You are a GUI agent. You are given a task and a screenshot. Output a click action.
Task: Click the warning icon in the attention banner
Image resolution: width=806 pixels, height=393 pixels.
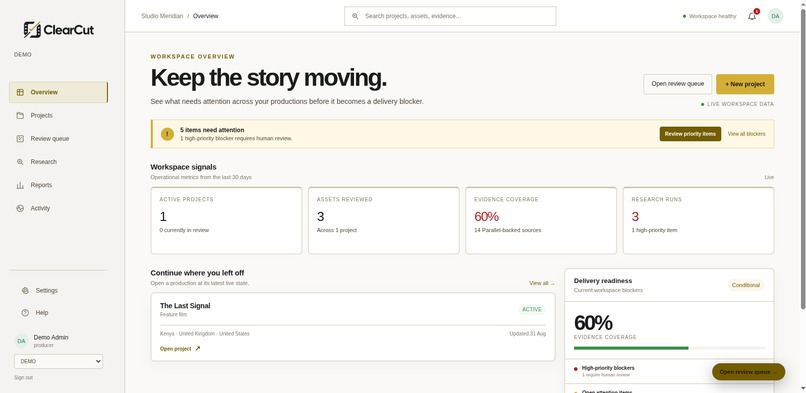[167, 134]
